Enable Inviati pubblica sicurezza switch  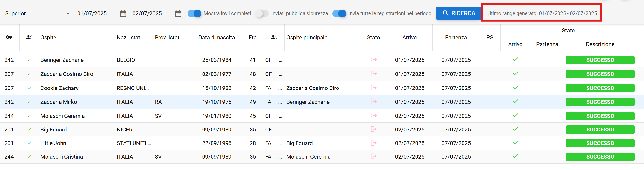click(x=262, y=14)
